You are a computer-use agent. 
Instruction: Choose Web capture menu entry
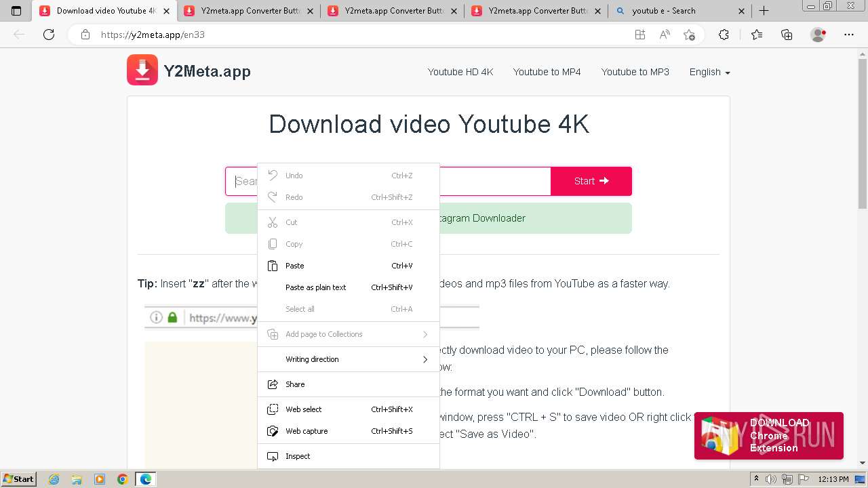click(349, 431)
